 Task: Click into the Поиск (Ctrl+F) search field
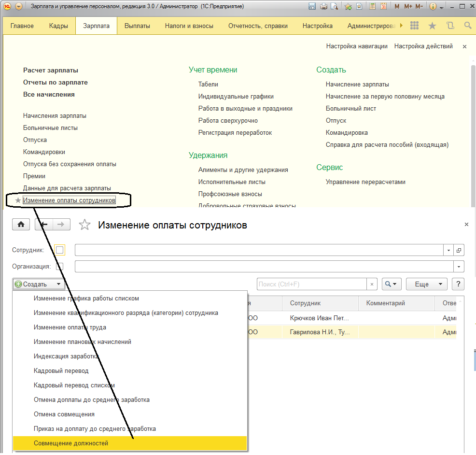[311, 284]
